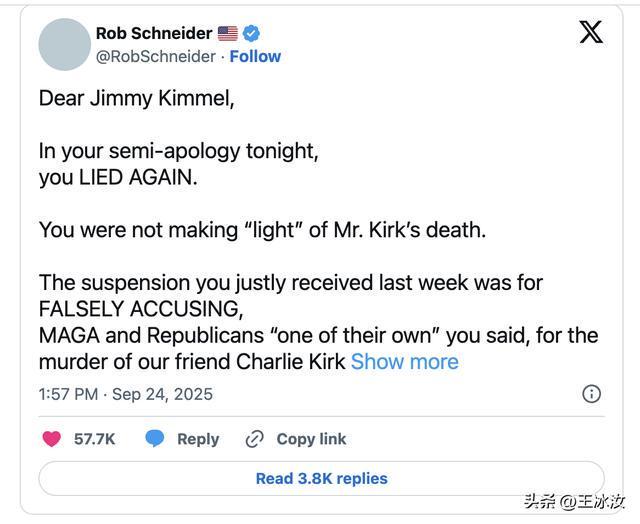
Task: Click the Reply text label
Action: pyautogui.click(x=198, y=439)
